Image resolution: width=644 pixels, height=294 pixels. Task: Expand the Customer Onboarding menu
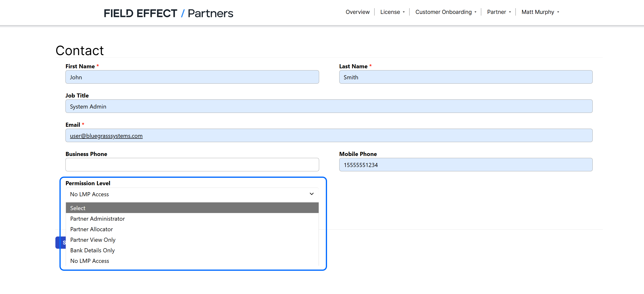click(445, 12)
